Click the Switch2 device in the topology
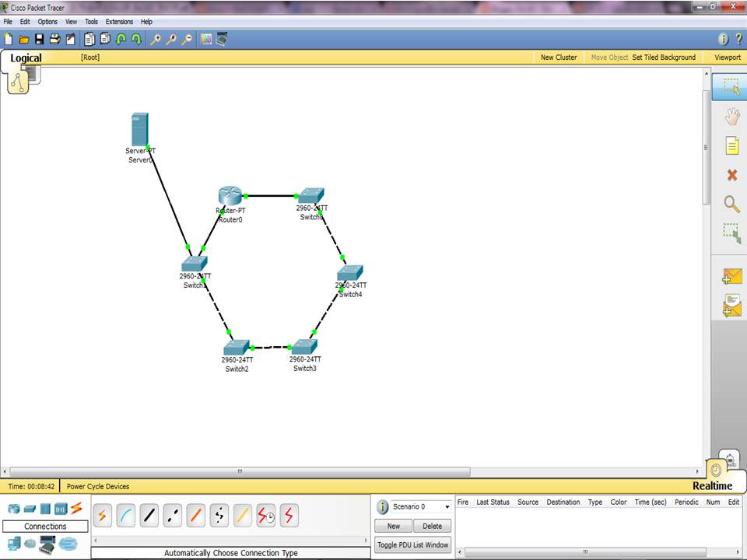 237,346
